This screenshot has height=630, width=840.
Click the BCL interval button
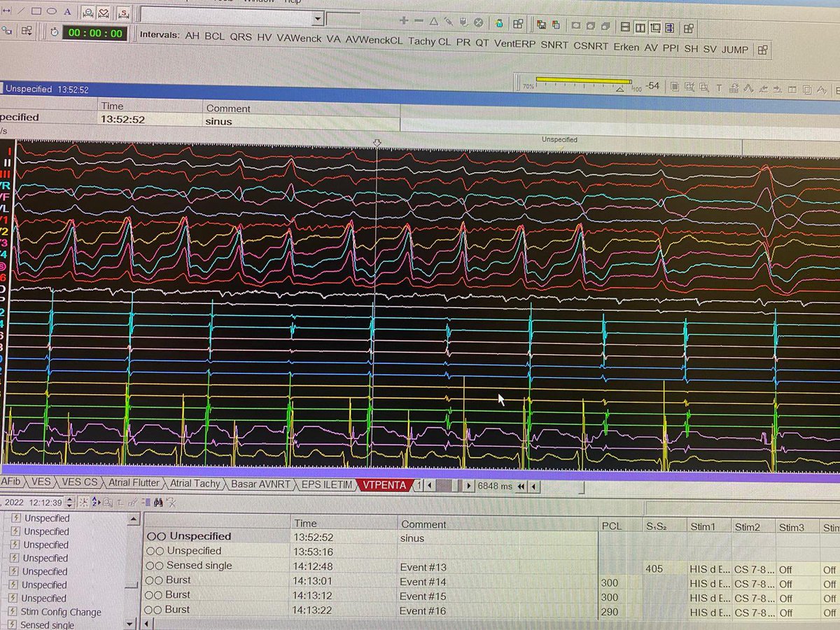tap(214, 36)
